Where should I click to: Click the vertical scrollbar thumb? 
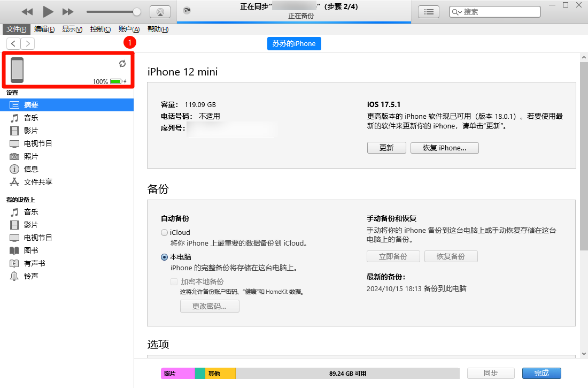point(584,156)
